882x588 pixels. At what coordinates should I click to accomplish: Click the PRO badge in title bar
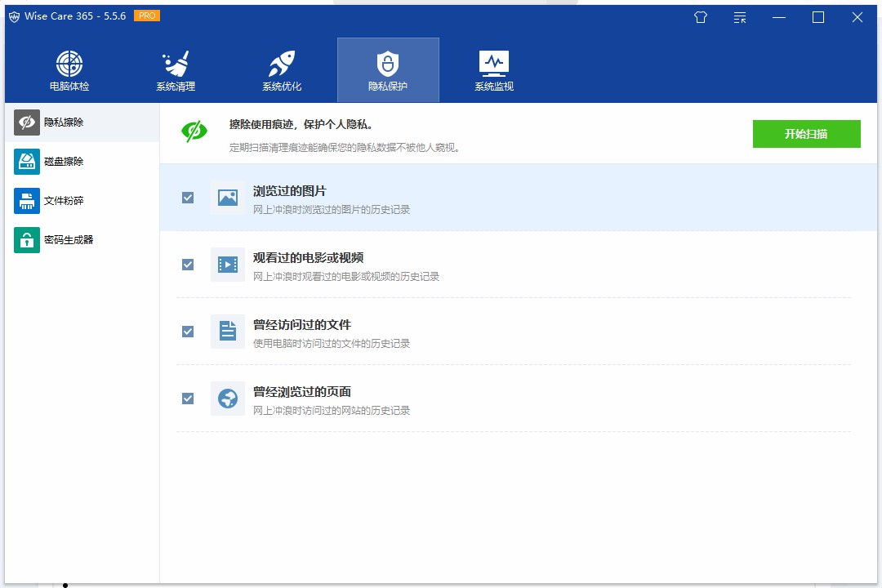click(147, 16)
